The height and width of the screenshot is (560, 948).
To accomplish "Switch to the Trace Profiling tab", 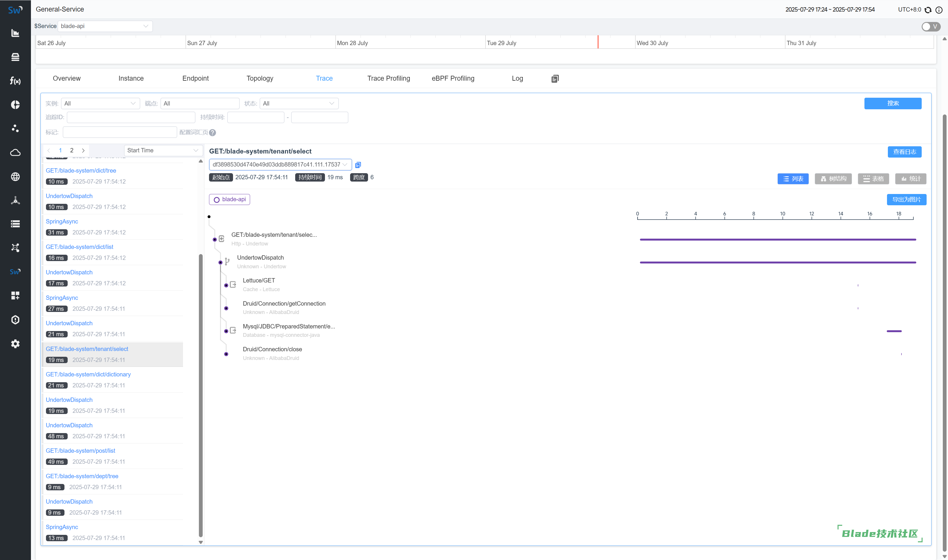I will coord(389,78).
